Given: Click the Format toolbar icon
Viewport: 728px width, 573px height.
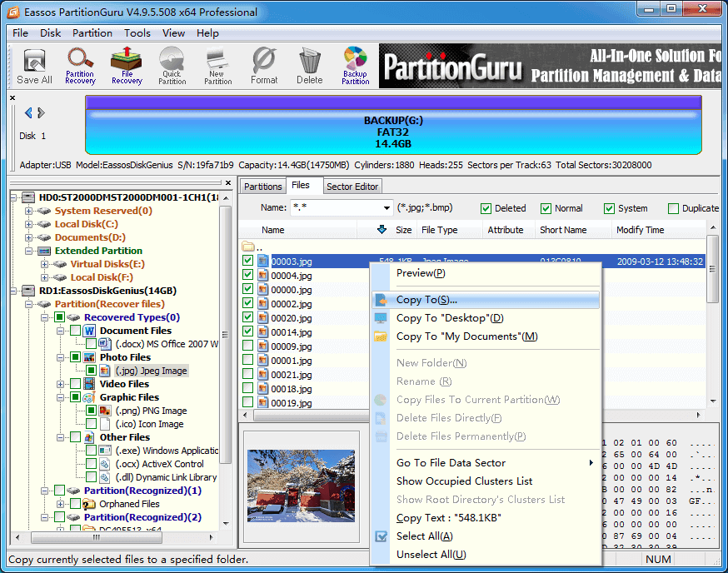Looking at the screenshot, I should point(264,67).
